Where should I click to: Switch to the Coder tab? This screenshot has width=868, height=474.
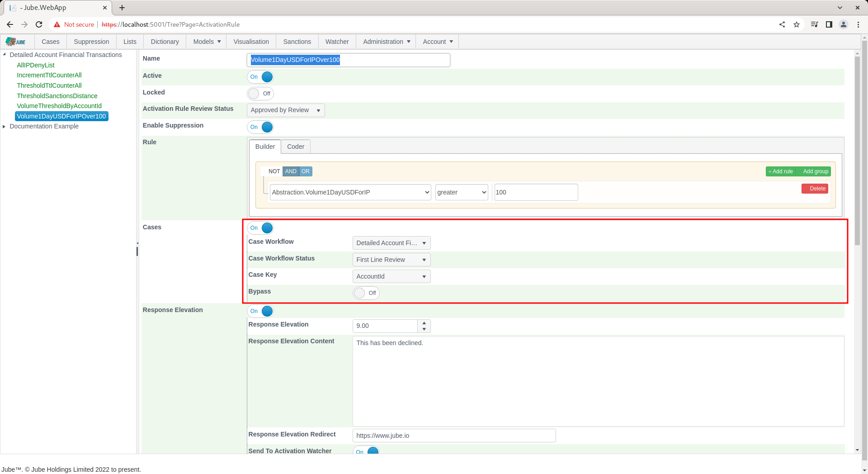pyautogui.click(x=296, y=147)
